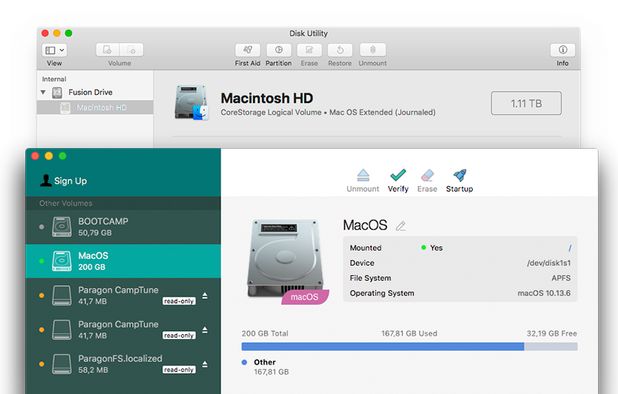
Task: Select the second Paragon CampTune volume
Action: [x=123, y=330]
